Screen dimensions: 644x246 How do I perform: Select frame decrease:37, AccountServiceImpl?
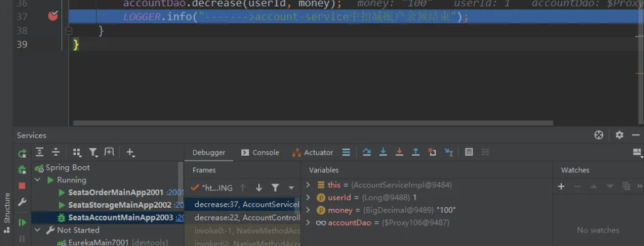[x=242, y=205]
